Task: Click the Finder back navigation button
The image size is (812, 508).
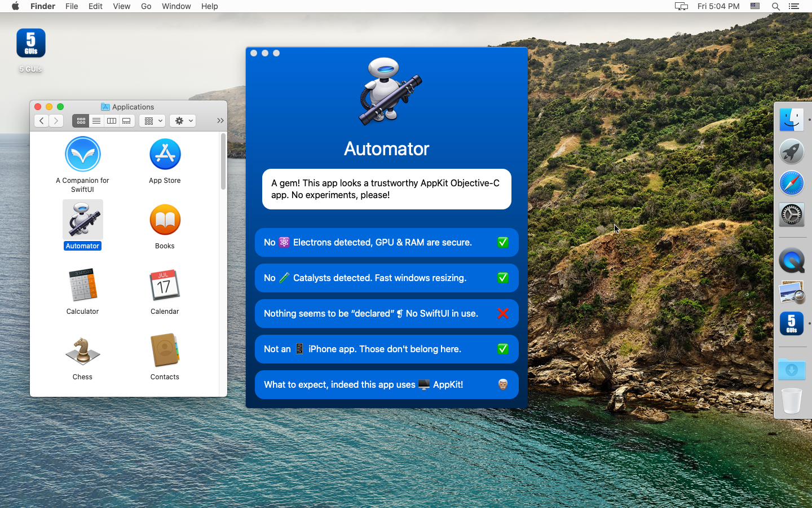Action: 41,121
